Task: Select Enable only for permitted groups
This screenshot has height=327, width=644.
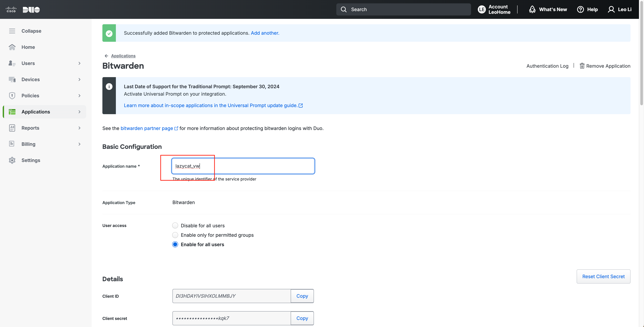Action: [175, 235]
